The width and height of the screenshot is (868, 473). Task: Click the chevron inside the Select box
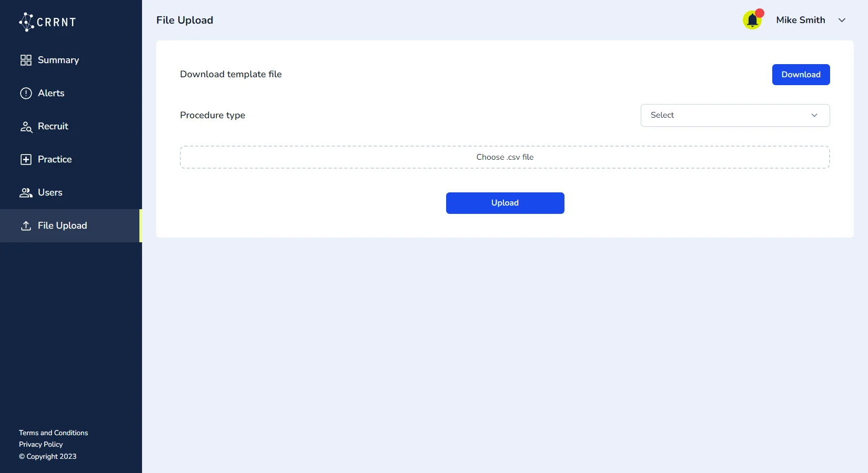click(814, 115)
